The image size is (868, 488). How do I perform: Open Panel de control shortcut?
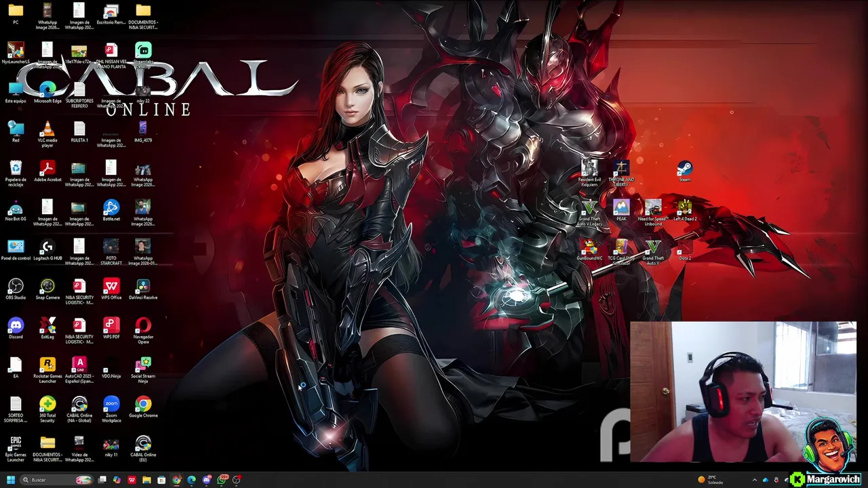pyautogui.click(x=16, y=249)
